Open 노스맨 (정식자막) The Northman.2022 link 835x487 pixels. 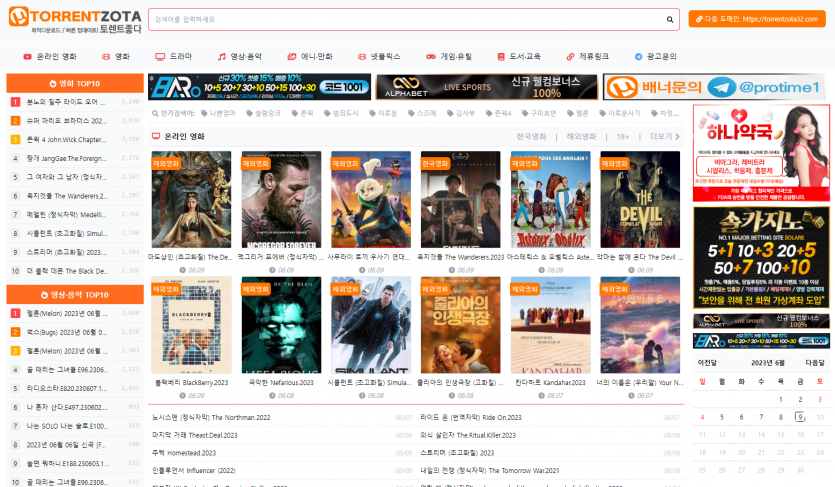tap(211, 418)
